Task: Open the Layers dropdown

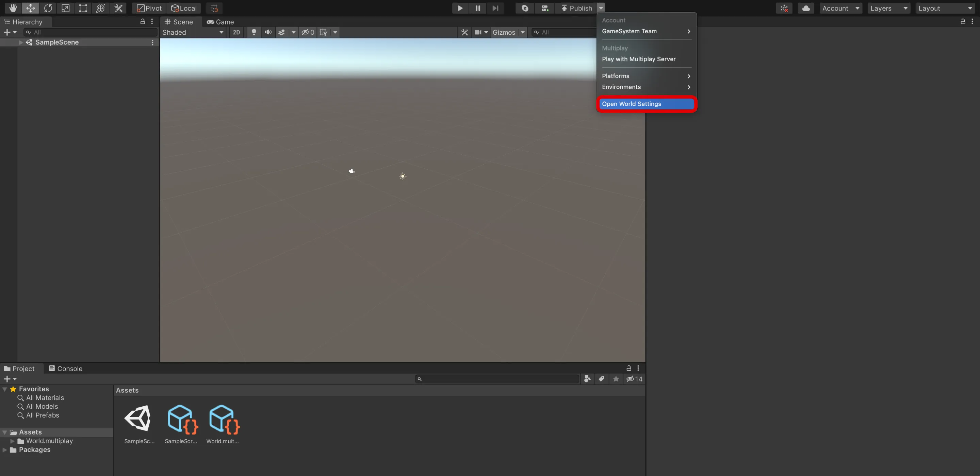Action: pyautogui.click(x=889, y=8)
